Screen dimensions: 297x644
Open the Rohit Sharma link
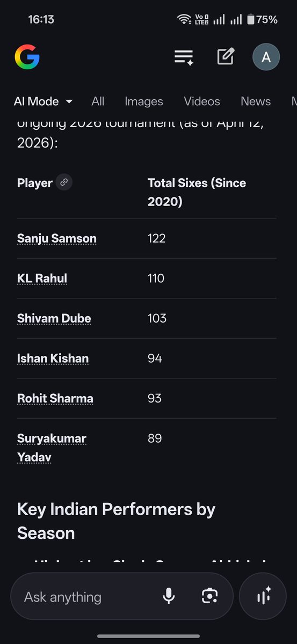pyautogui.click(x=55, y=399)
